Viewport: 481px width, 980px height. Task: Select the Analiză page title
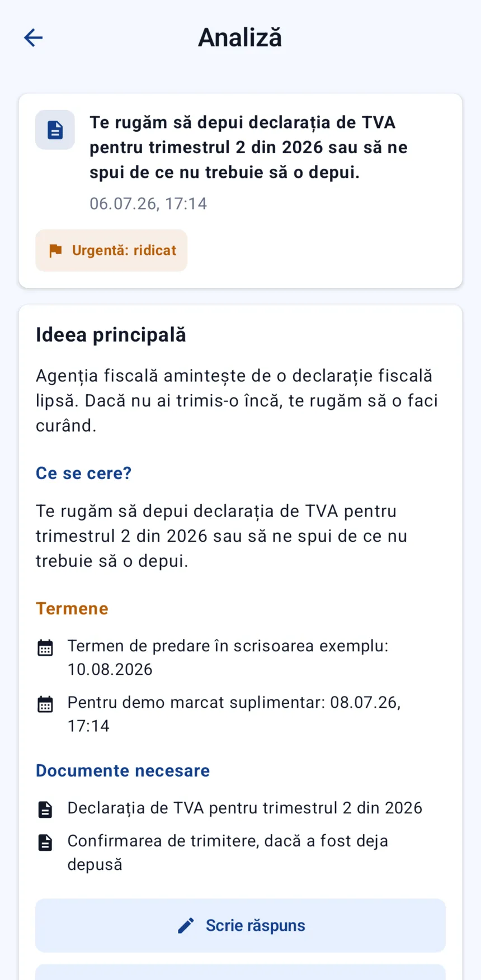pos(240,37)
